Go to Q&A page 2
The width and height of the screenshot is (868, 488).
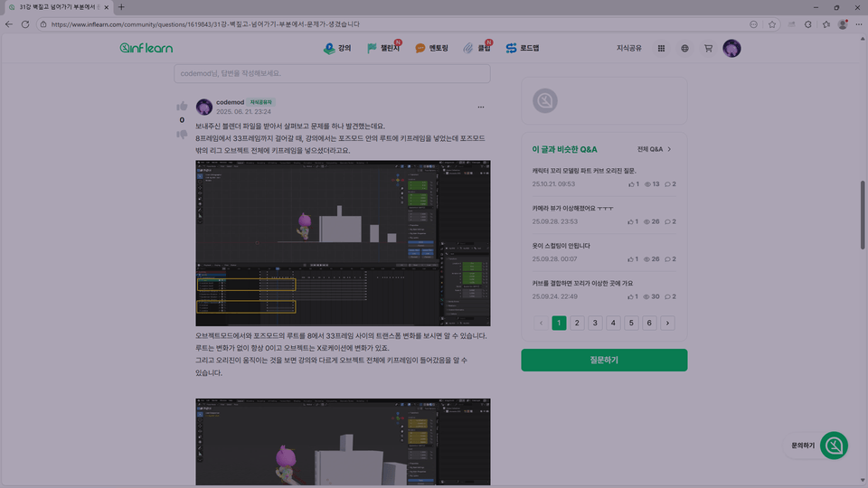577,324
